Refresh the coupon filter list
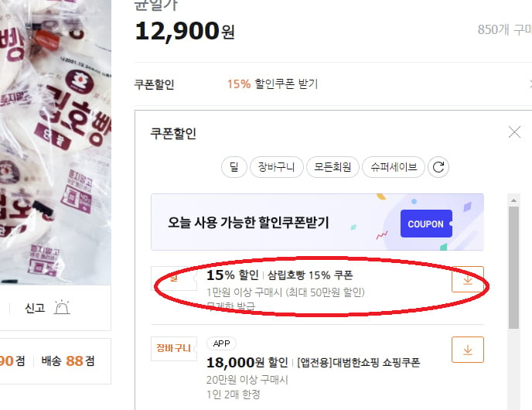The image size is (532, 410). 438,167
